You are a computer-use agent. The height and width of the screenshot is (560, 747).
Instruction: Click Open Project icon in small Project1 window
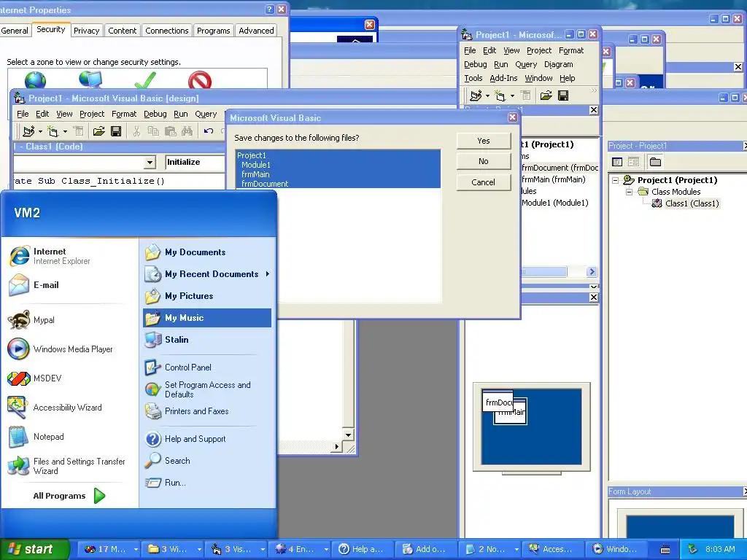[546, 96]
